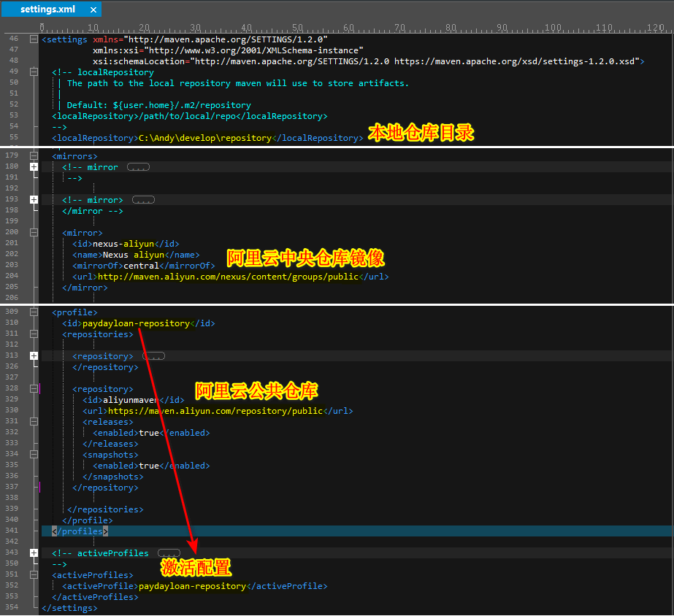This screenshot has width=674, height=616.
Task: Click line number 341 in the gutter
Action: click(11, 531)
